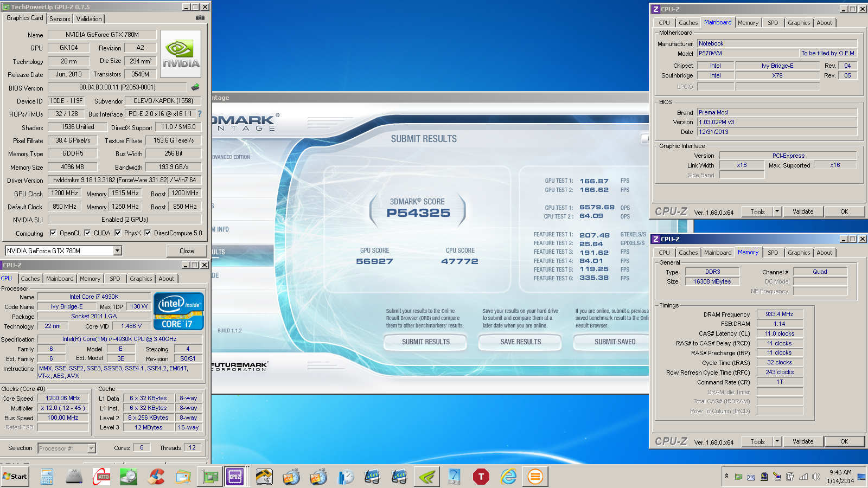Click SUBMIT RESULTS button in 3DMark
The height and width of the screenshot is (488, 868).
click(x=426, y=342)
